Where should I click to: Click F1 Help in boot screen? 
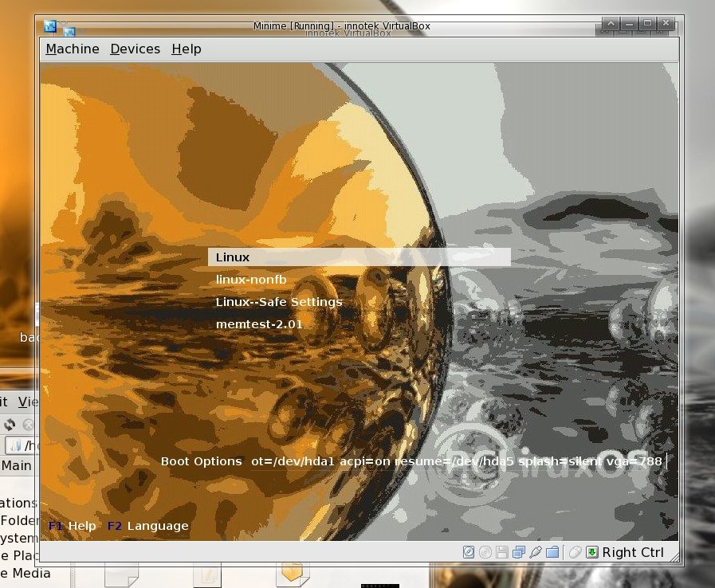click(x=72, y=526)
